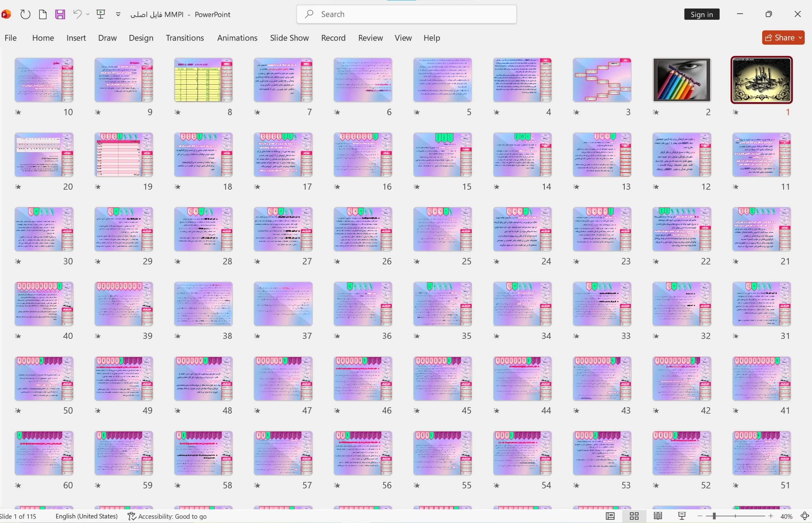Click transition star icon under slide 1

(x=736, y=112)
